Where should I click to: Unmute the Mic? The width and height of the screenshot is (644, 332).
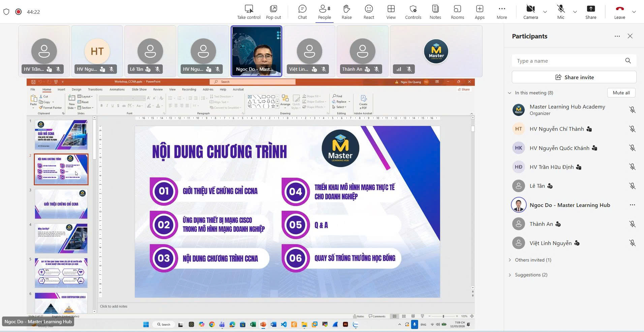[x=560, y=12]
